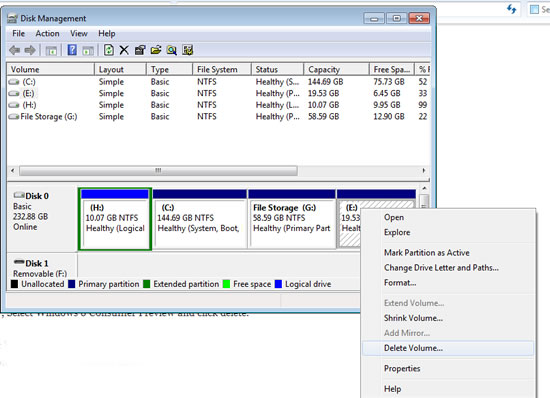Viewport: 550px width, 398px height.
Task: Click the black Unallocated legend swatch
Action: click(x=14, y=284)
